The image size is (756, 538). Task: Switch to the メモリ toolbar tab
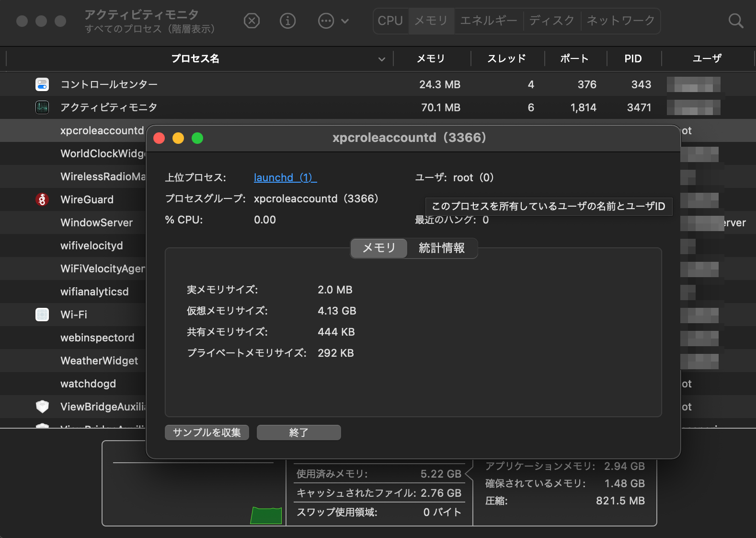(431, 21)
